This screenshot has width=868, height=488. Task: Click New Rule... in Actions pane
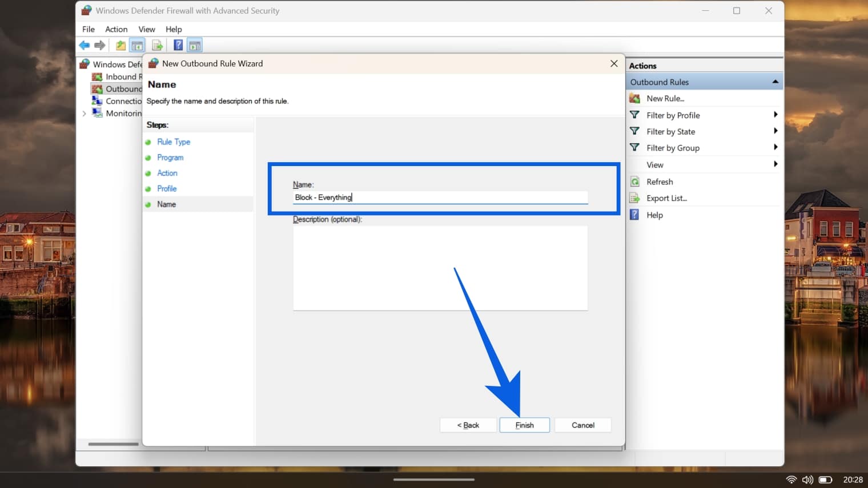pyautogui.click(x=665, y=98)
